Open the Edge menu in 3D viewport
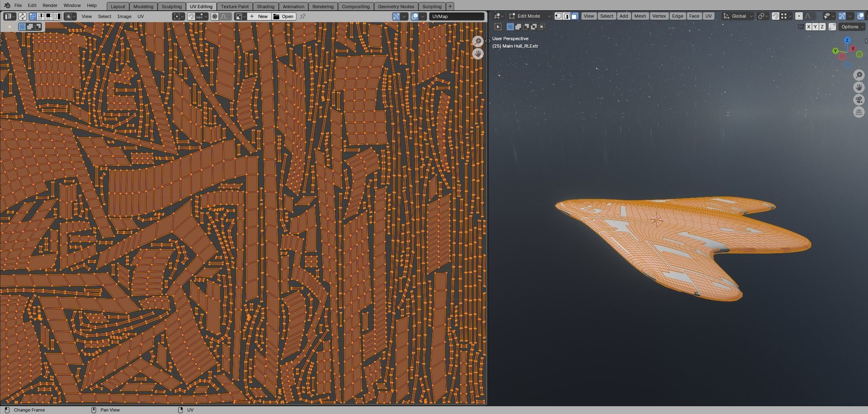The image size is (868, 414). [x=677, y=16]
